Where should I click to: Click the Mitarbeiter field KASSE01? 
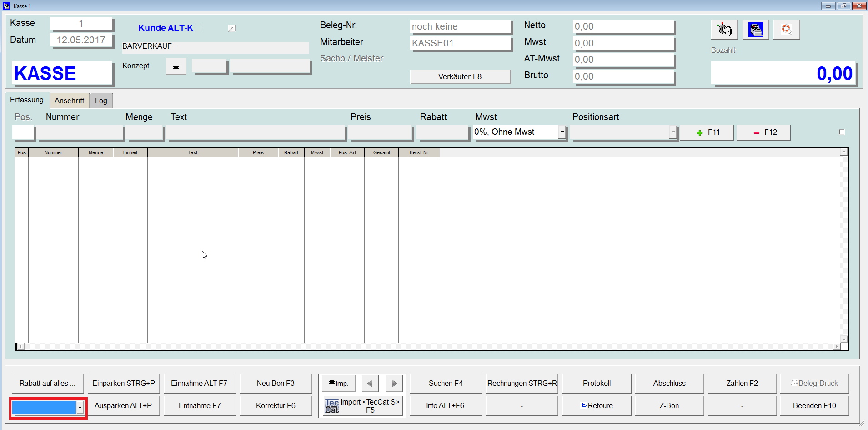(461, 44)
